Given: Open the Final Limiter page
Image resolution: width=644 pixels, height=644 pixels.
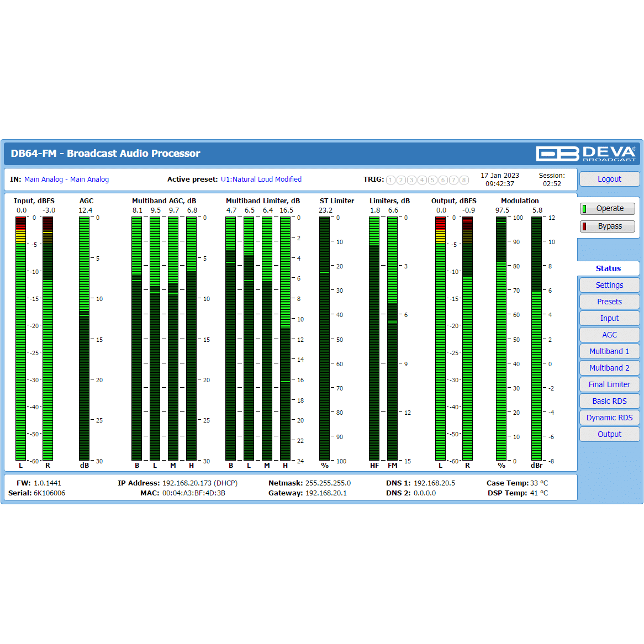Looking at the screenshot, I should 609,384.
